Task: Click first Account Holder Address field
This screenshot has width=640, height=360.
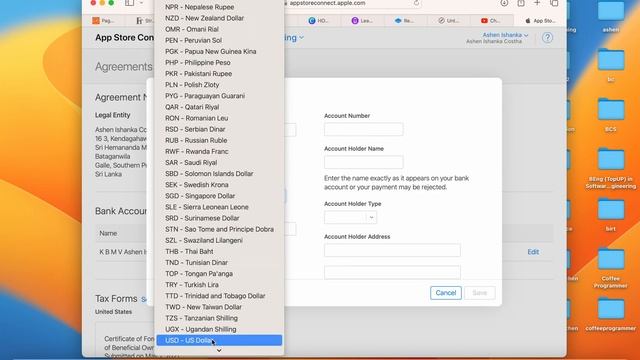Action: coord(392,250)
